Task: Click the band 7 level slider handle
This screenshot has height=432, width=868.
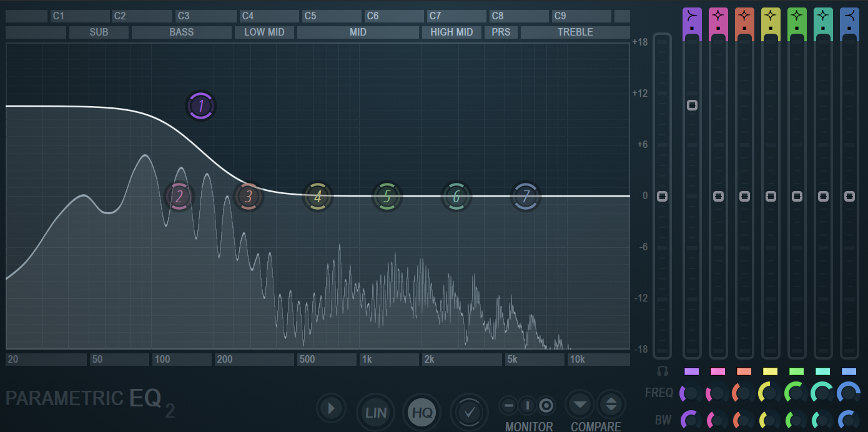Action: (x=849, y=196)
